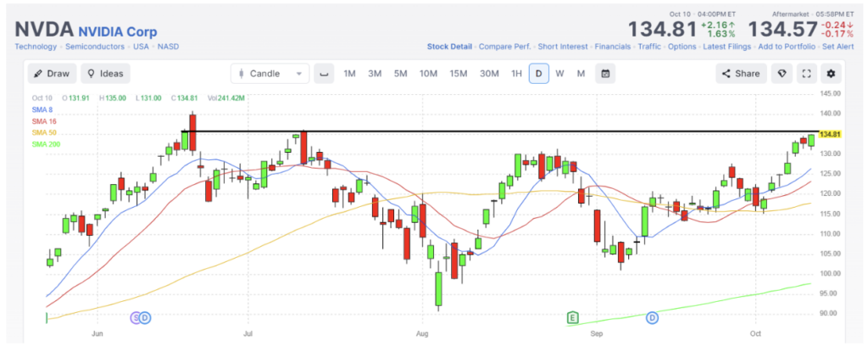
Task: Click the SMA 16 legend label
Action: click(x=44, y=120)
